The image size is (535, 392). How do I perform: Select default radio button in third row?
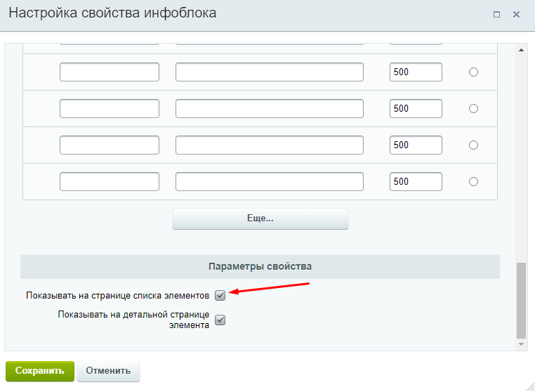click(x=473, y=145)
